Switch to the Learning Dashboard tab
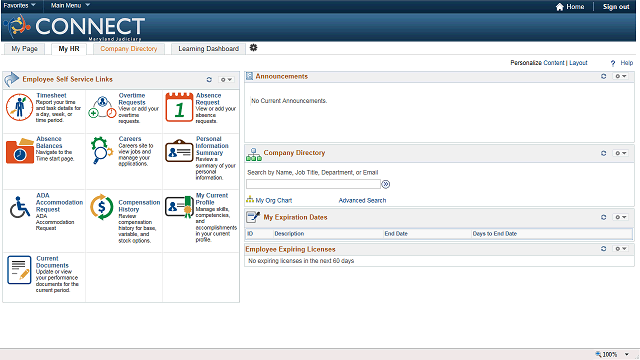 click(208, 49)
